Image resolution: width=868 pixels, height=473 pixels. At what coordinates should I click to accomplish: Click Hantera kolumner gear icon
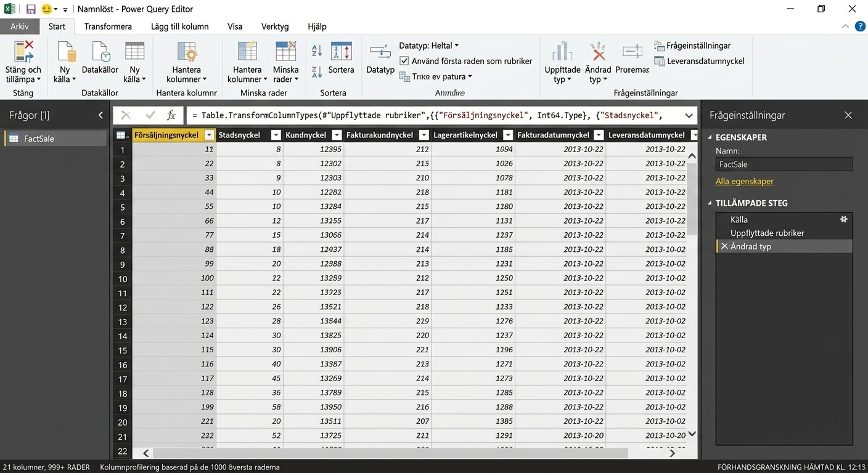[186, 52]
